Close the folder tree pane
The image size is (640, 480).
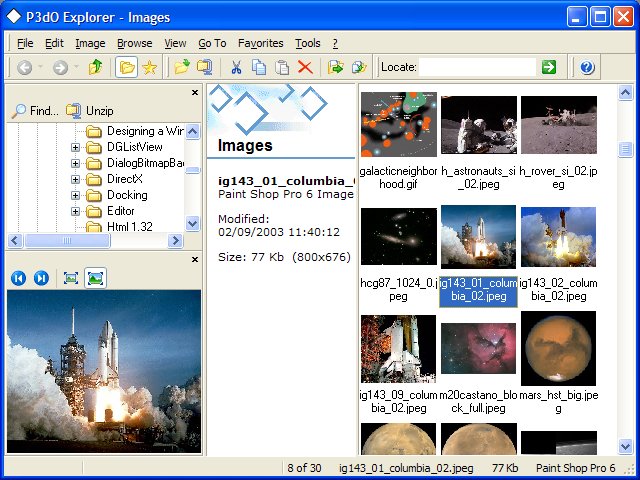tap(195, 93)
